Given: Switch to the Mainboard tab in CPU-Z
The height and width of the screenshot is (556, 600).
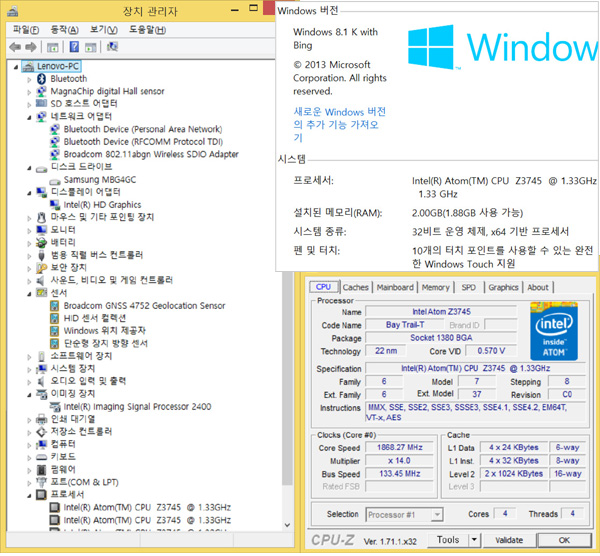Looking at the screenshot, I should [394, 287].
